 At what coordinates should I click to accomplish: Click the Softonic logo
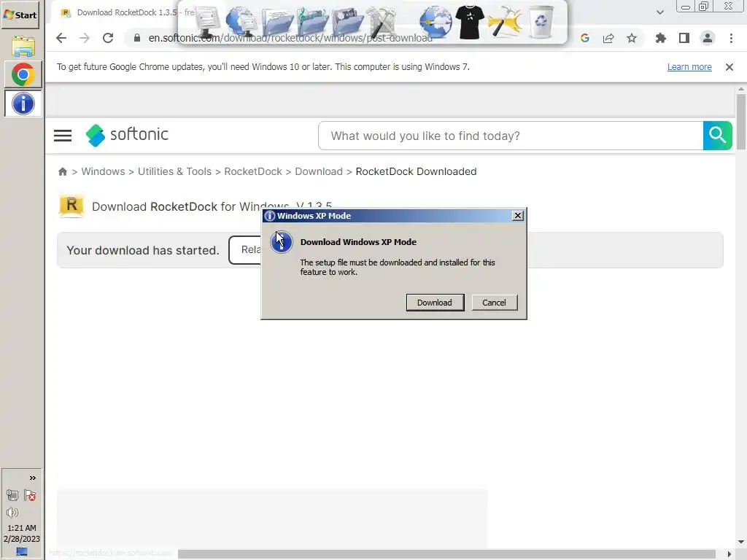(127, 135)
